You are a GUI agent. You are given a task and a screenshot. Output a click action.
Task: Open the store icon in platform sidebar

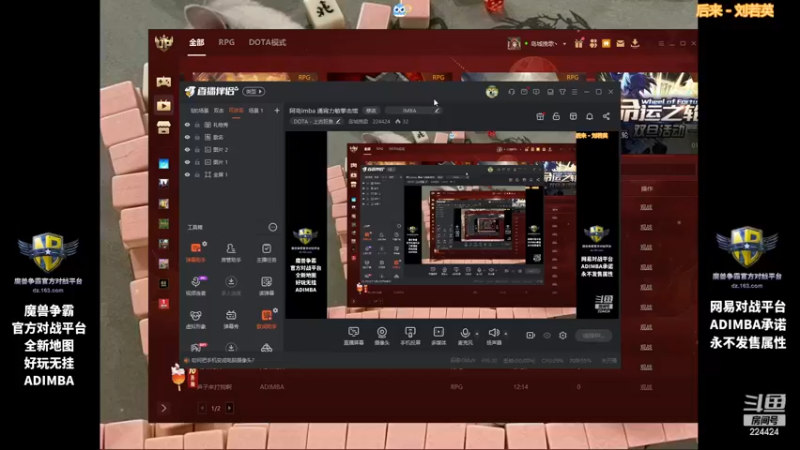tap(163, 128)
